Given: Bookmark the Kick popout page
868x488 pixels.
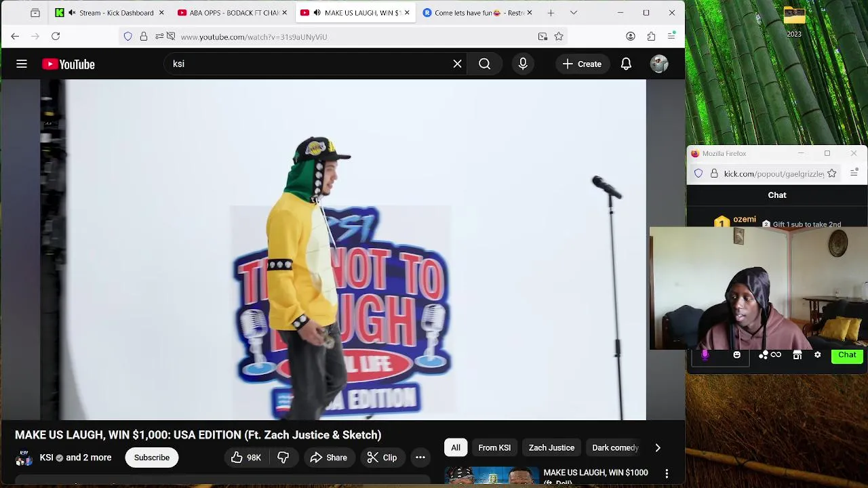Looking at the screenshot, I should coord(832,174).
